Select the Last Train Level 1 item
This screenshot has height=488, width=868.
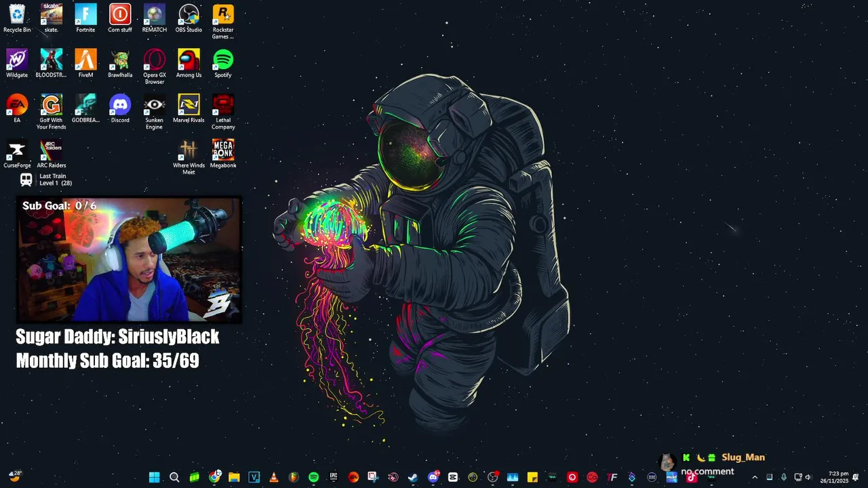[45, 180]
